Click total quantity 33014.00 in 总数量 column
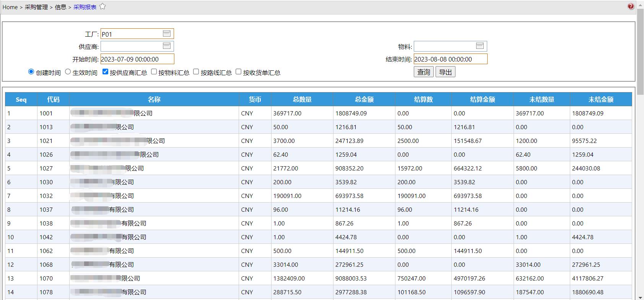644x300 pixels. 302,264
